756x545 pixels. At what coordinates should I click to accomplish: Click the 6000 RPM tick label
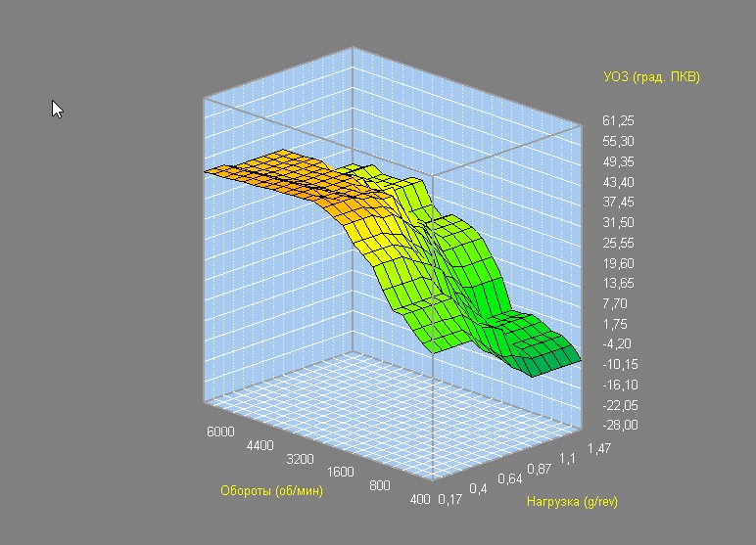[x=220, y=432]
